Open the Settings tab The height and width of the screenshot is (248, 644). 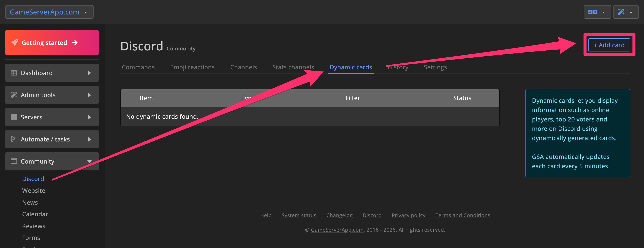tap(435, 67)
